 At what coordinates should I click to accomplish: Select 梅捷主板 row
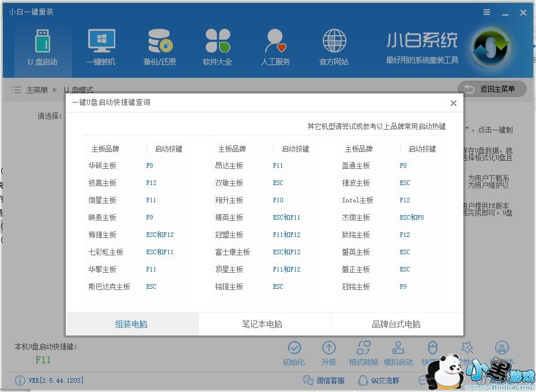click(137, 235)
